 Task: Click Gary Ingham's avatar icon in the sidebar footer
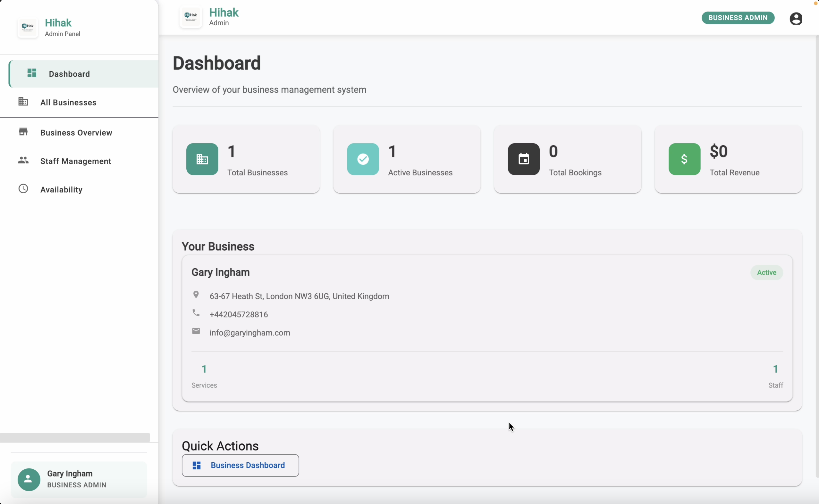click(29, 479)
